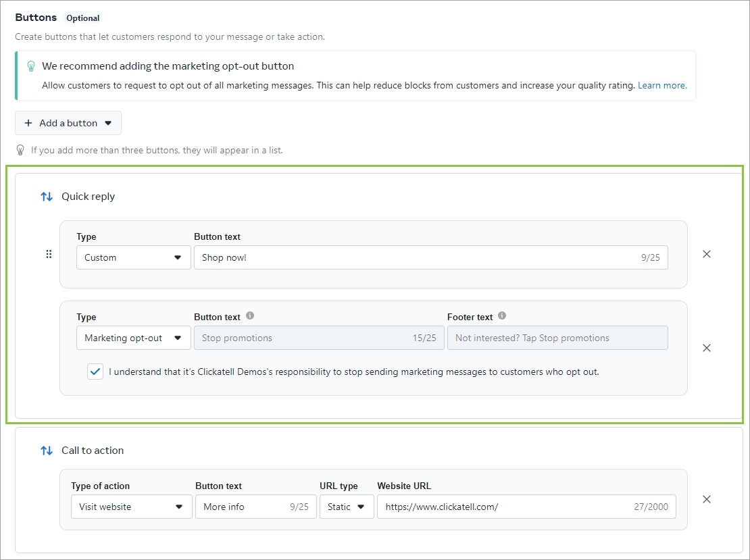The height and width of the screenshot is (560, 750).
Task: Open the Learn more link
Action: [662, 86]
